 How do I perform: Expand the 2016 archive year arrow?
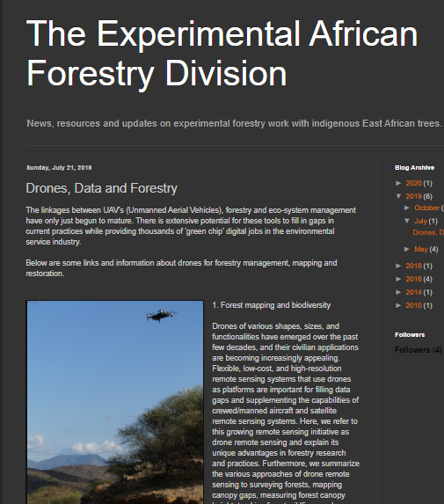[398, 279]
